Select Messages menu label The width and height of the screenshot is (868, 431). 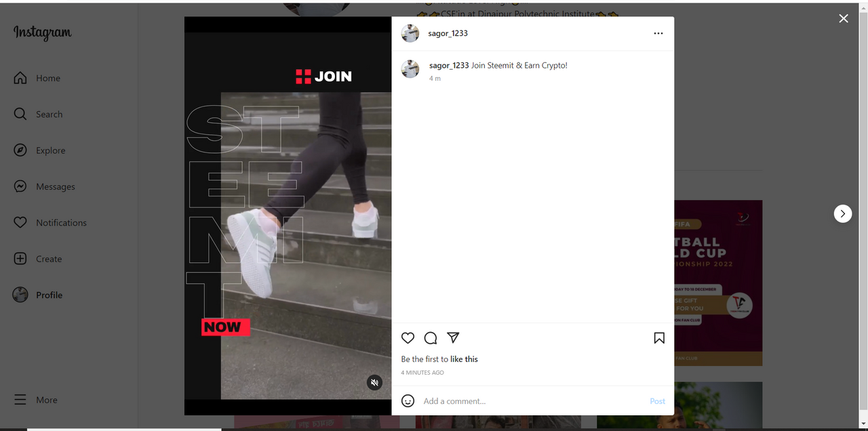pyautogui.click(x=56, y=186)
